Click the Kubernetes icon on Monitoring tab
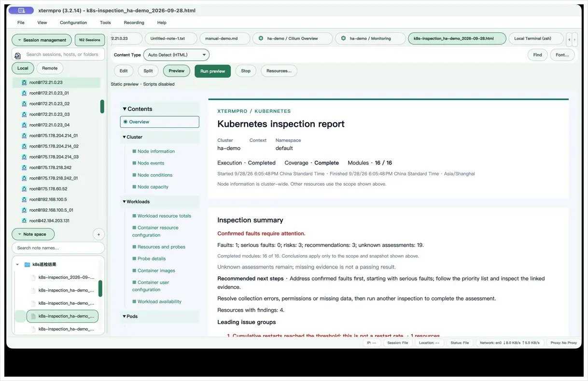This screenshot has width=588, height=381. coord(343,38)
